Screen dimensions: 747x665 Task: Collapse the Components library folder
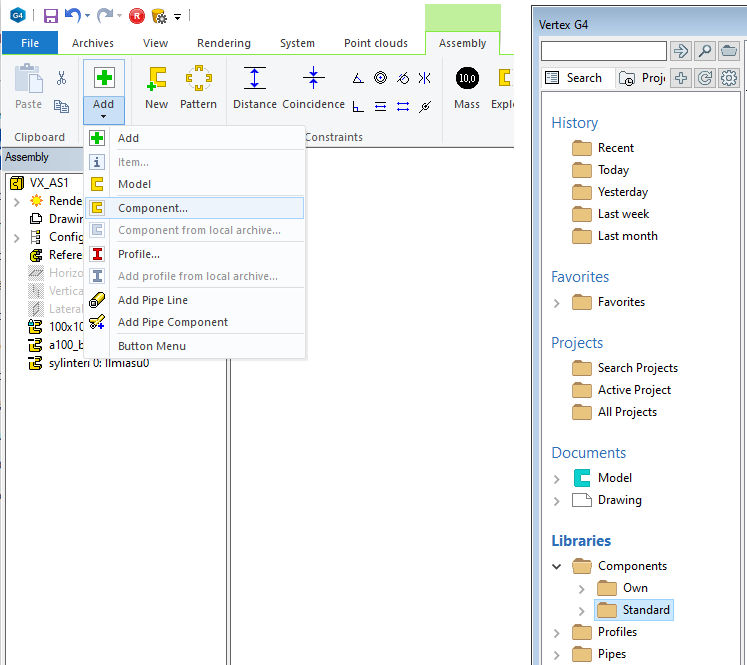tap(557, 566)
